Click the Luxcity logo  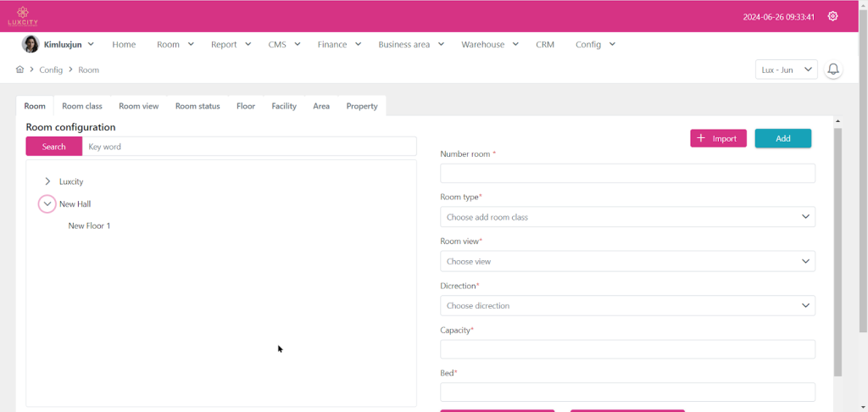tap(23, 15)
